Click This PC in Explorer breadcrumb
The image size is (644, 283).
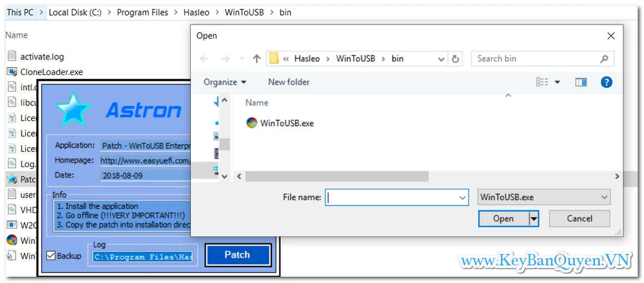coord(20,12)
